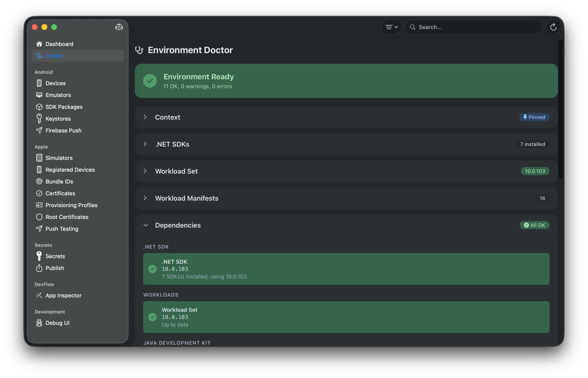Go to Dashboard in sidebar
This screenshot has height=378, width=588.
(59, 44)
